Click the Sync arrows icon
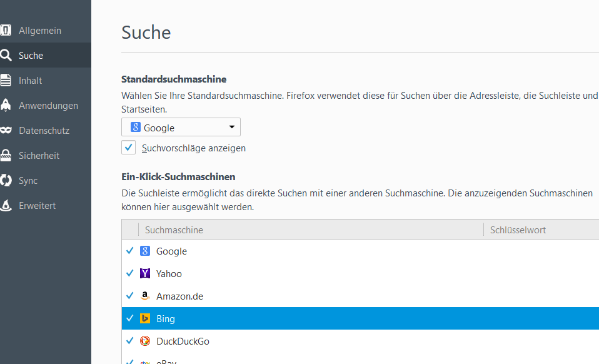 click(x=6, y=181)
